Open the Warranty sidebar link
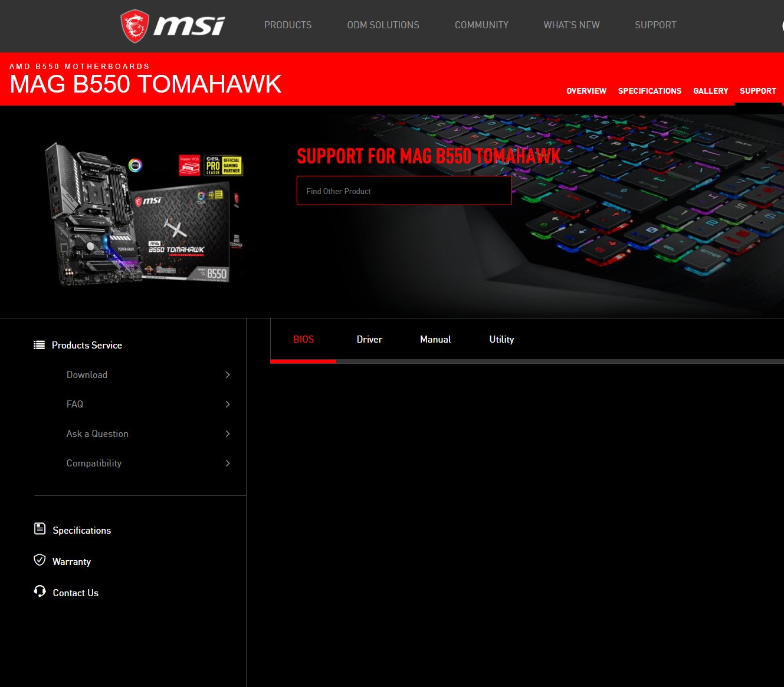Screen dimensions: 784x687 click(71, 561)
